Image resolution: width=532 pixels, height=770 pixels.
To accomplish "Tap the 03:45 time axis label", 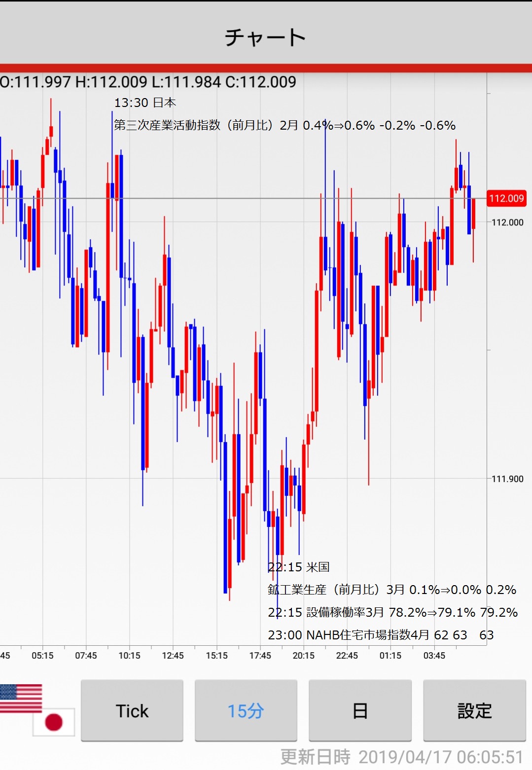I will [x=434, y=656].
